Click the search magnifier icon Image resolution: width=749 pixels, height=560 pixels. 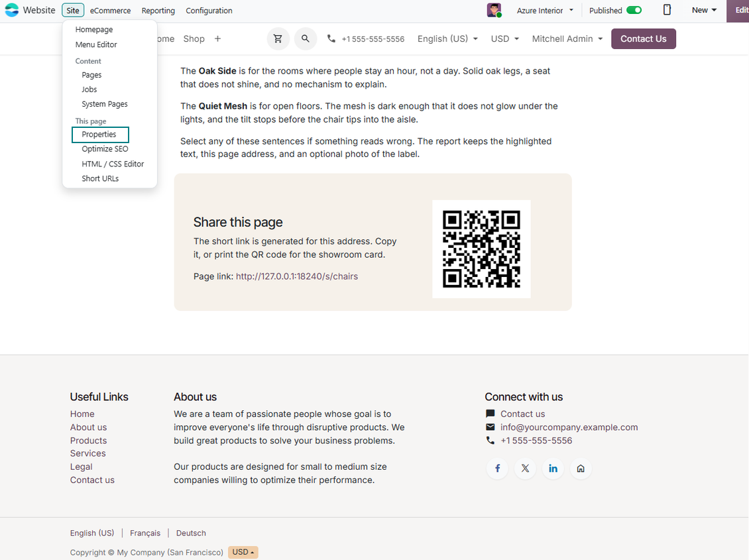coord(306,38)
